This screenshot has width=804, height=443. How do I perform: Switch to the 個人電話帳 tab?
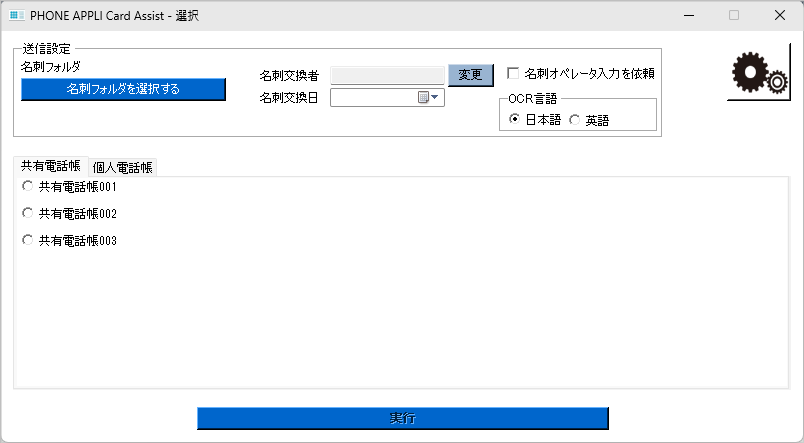coord(123,168)
